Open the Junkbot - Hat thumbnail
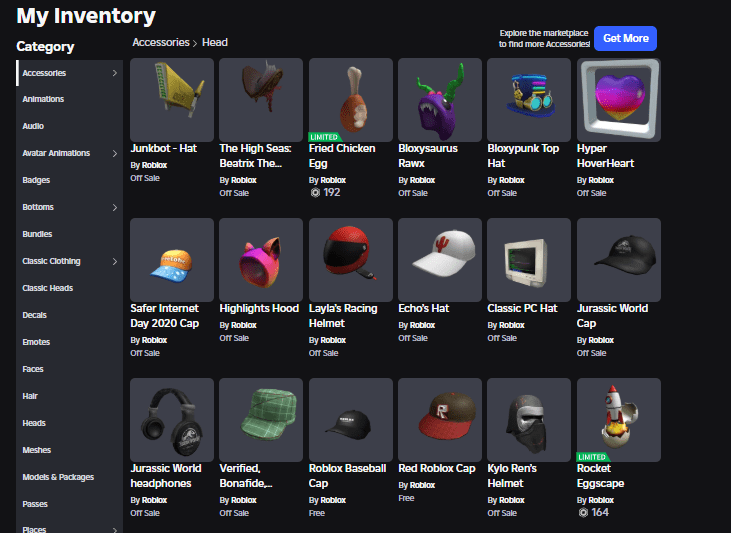The width and height of the screenshot is (731, 533). pos(172,100)
